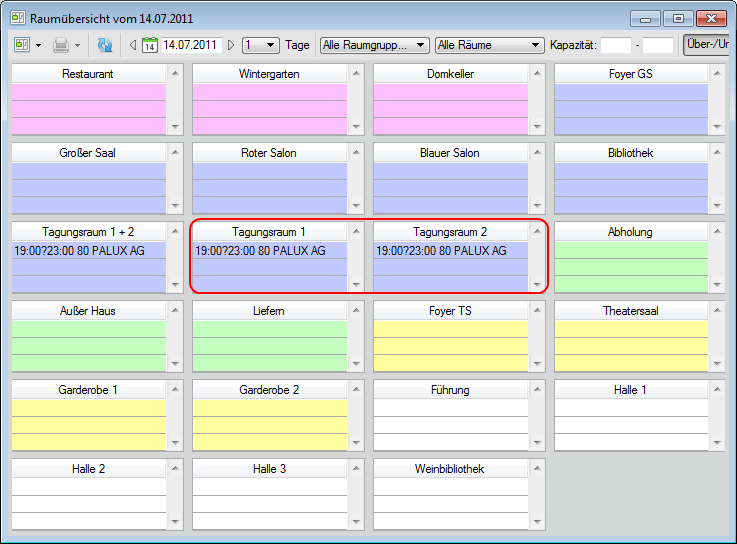Viewport: 737px width, 544px height.
Task: Open dropdown arrow beside the printer icon
Action: coord(77,45)
